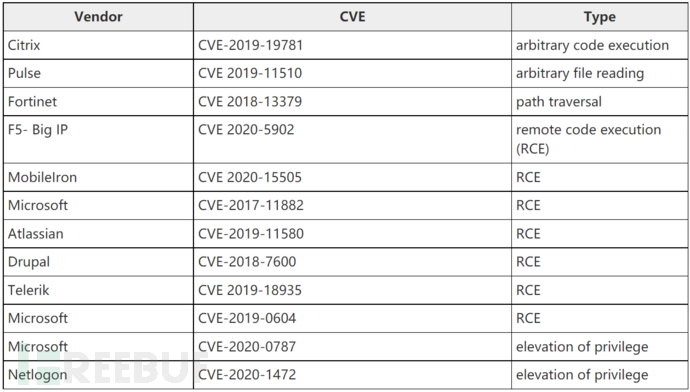Click the Type column header
The width and height of the screenshot is (690, 392).
coord(599,17)
